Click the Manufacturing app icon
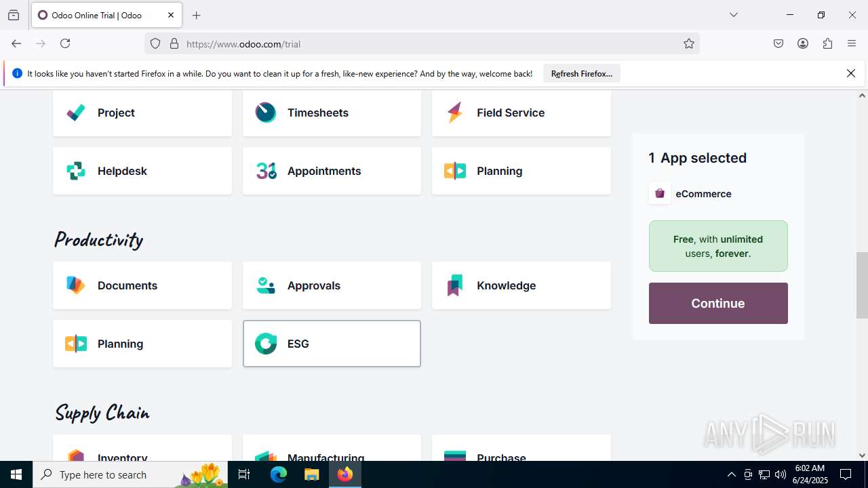The width and height of the screenshot is (868, 488). coord(265,455)
